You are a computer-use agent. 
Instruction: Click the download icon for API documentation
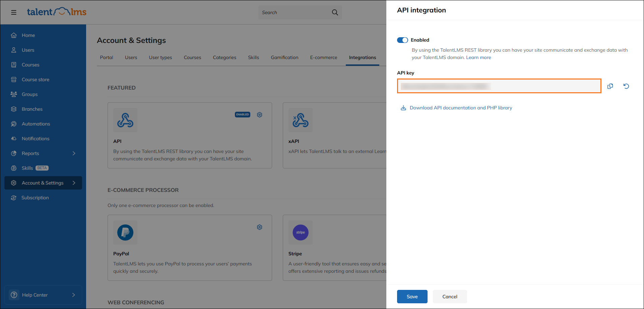(403, 108)
